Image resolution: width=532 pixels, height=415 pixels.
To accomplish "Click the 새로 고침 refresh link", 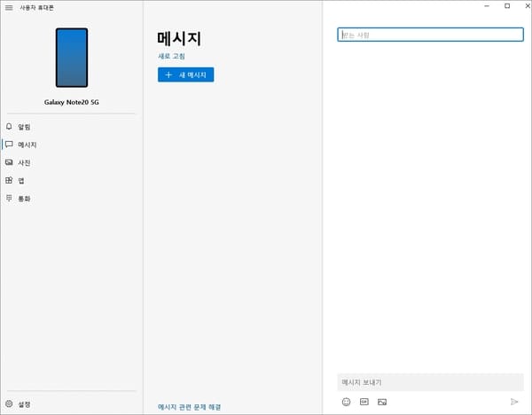I will (171, 57).
